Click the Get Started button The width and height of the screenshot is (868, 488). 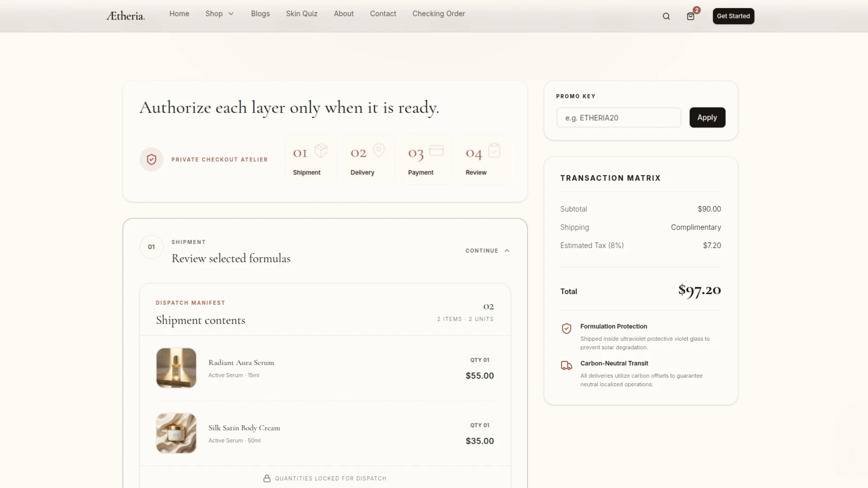click(733, 16)
